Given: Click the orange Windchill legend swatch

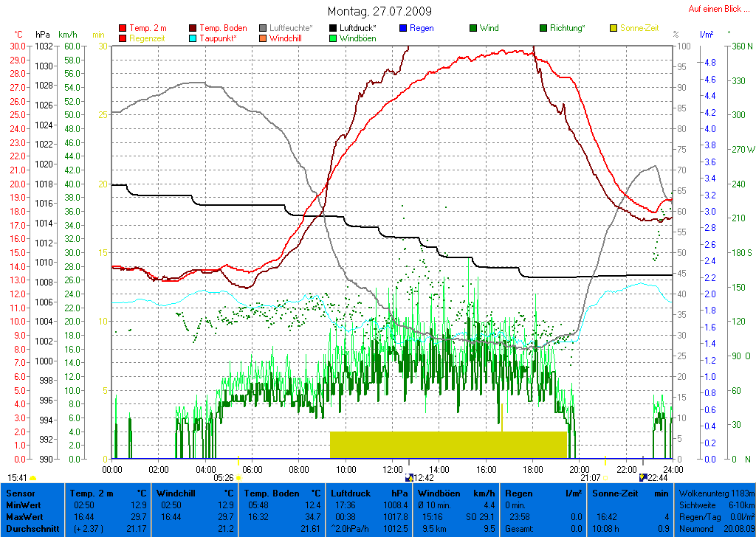Looking at the screenshot, I should point(264,38).
